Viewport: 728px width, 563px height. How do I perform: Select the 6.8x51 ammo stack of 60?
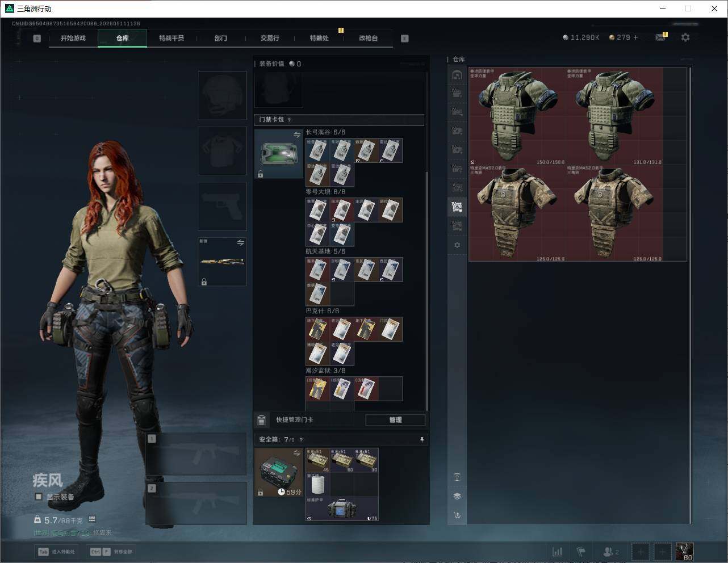tap(342, 460)
